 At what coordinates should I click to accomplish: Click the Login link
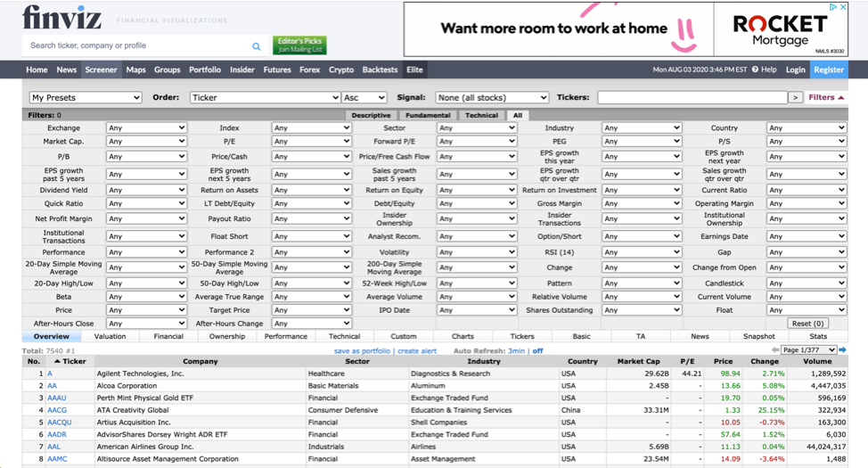(x=796, y=70)
